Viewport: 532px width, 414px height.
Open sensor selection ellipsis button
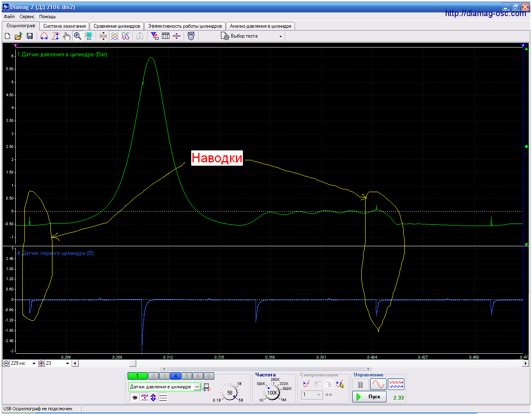point(197,387)
